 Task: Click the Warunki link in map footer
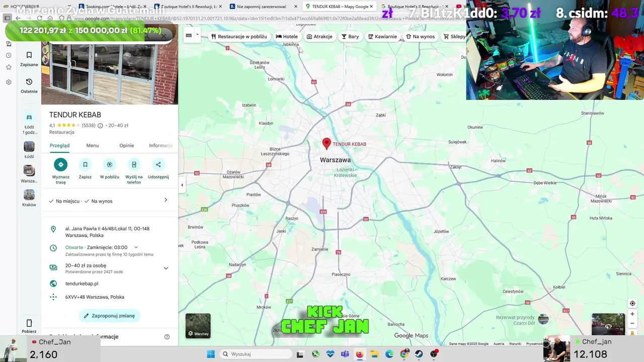[x=515, y=344]
